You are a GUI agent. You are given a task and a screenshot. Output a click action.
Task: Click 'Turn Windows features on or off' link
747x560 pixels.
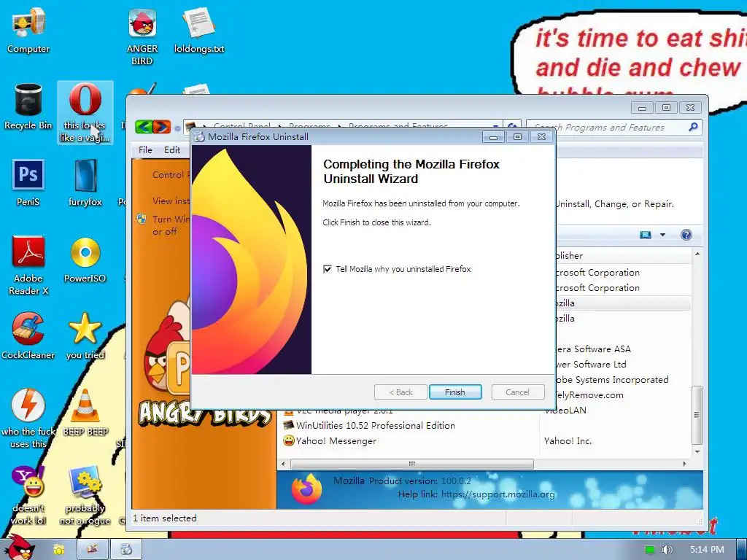click(x=171, y=225)
